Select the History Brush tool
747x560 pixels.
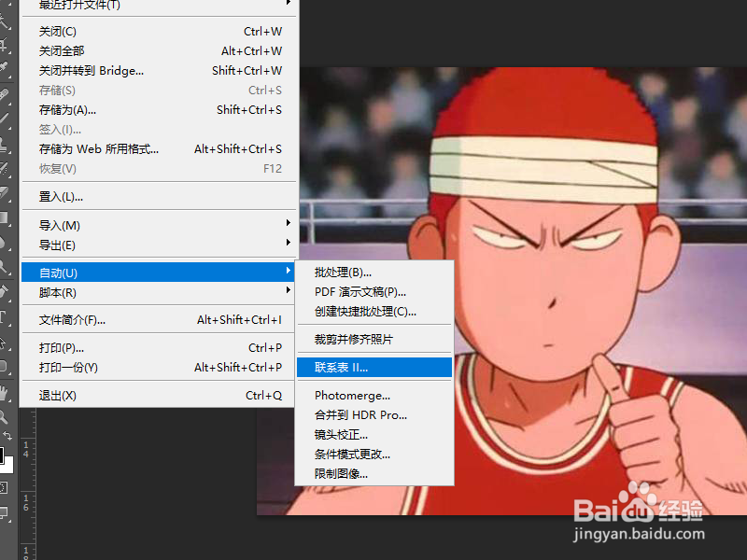coord(4,168)
